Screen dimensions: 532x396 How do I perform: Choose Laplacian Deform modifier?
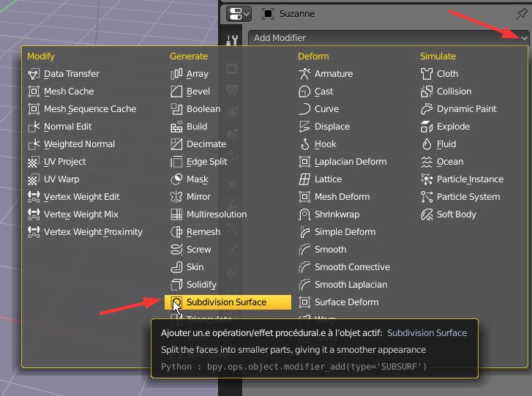(342, 162)
